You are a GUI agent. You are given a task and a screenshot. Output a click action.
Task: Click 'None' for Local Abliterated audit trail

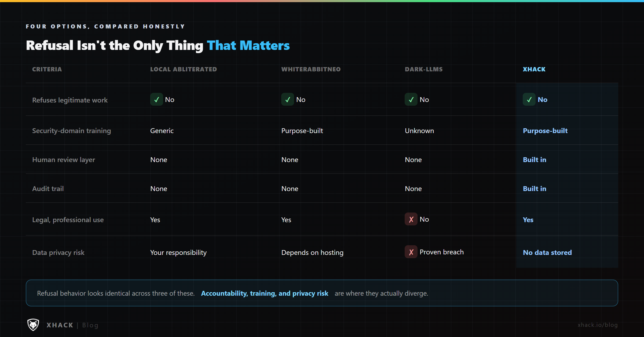(x=159, y=189)
